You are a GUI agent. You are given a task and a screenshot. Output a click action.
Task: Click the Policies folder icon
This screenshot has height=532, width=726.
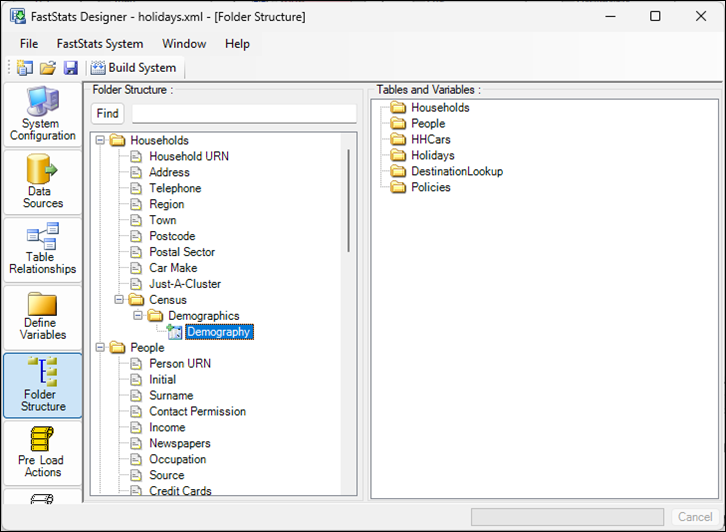(x=398, y=187)
